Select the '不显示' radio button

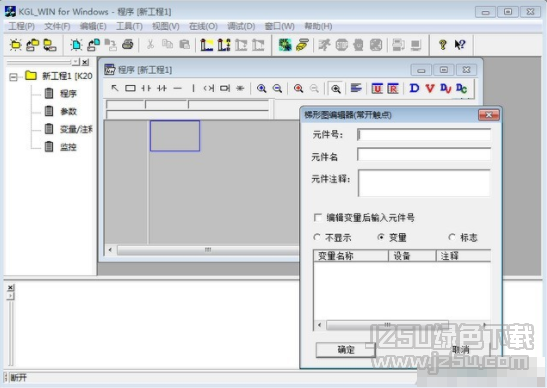316,237
